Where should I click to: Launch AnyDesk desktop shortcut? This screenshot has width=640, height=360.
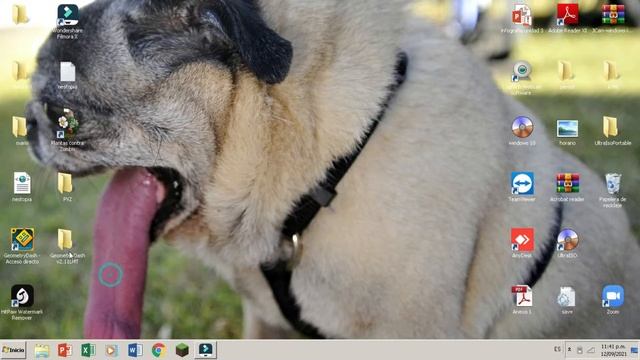click(522, 242)
